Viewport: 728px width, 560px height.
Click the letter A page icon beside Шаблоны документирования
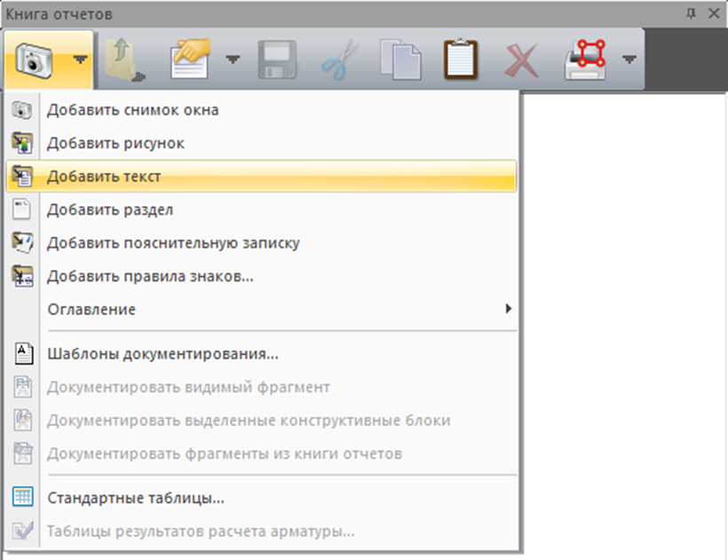point(23,353)
